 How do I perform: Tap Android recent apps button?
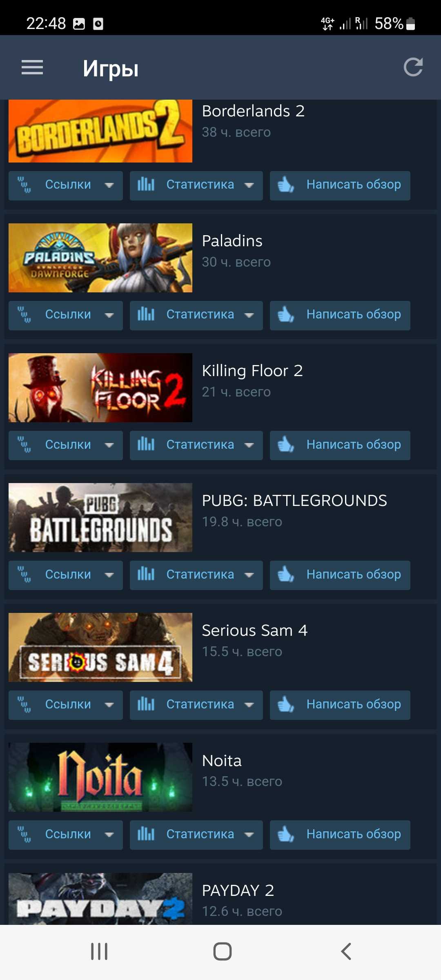pyautogui.click(x=99, y=951)
